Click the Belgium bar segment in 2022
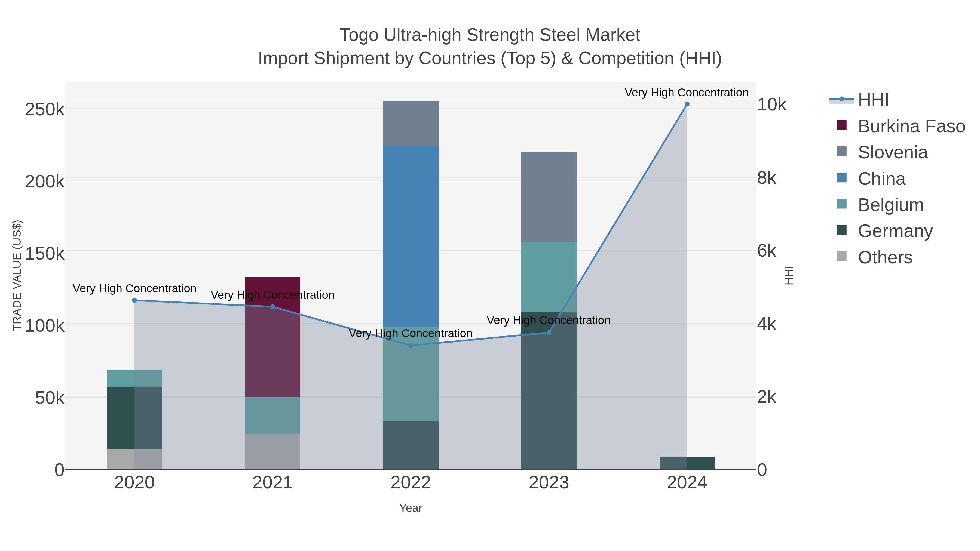Viewport: 980px width, 551px height. pyautogui.click(x=411, y=374)
